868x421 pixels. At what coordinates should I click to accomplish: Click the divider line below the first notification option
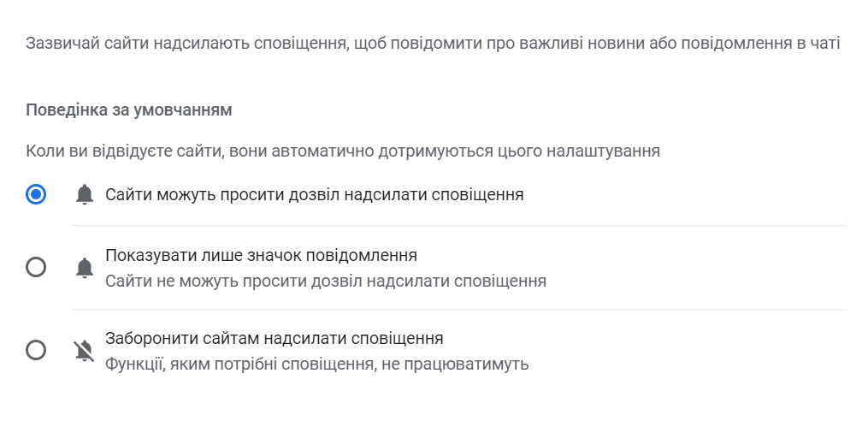[459, 225]
